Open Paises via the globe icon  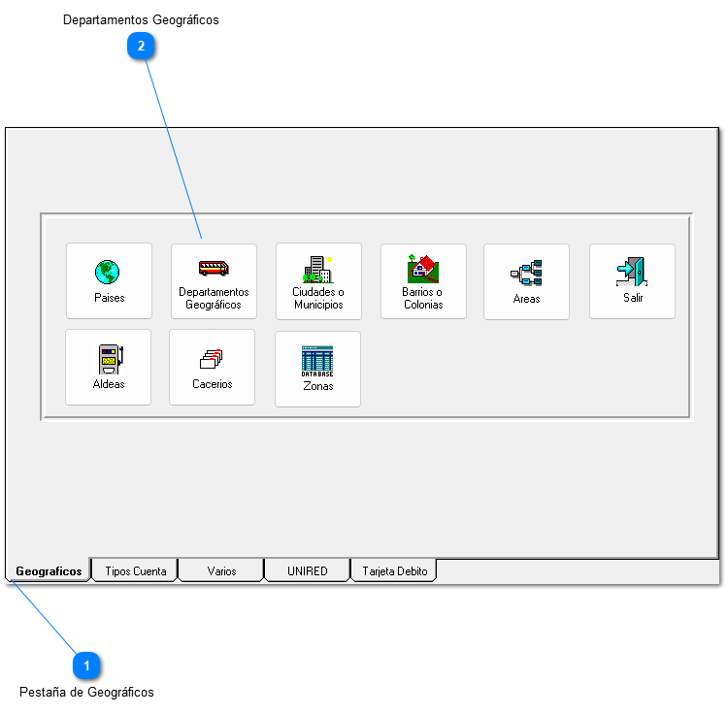pos(108,272)
